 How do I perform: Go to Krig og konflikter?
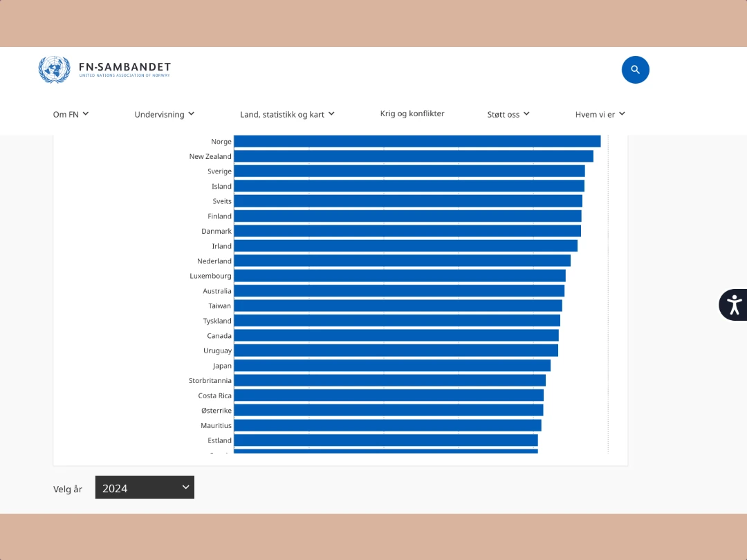click(412, 113)
